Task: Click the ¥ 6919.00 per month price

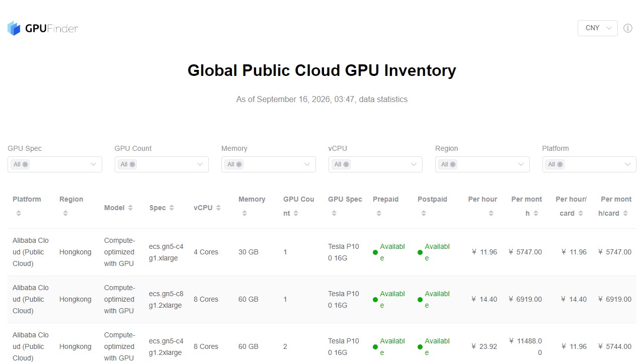Action: coord(525,299)
